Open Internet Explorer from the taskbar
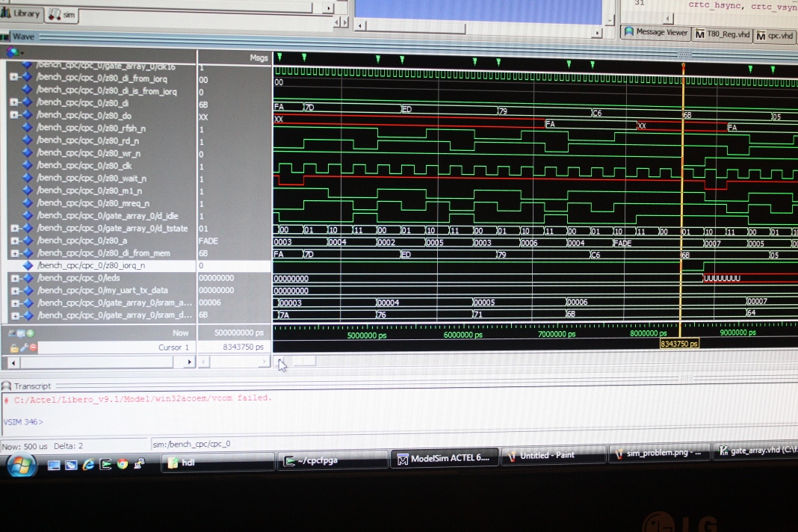 (x=88, y=464)
